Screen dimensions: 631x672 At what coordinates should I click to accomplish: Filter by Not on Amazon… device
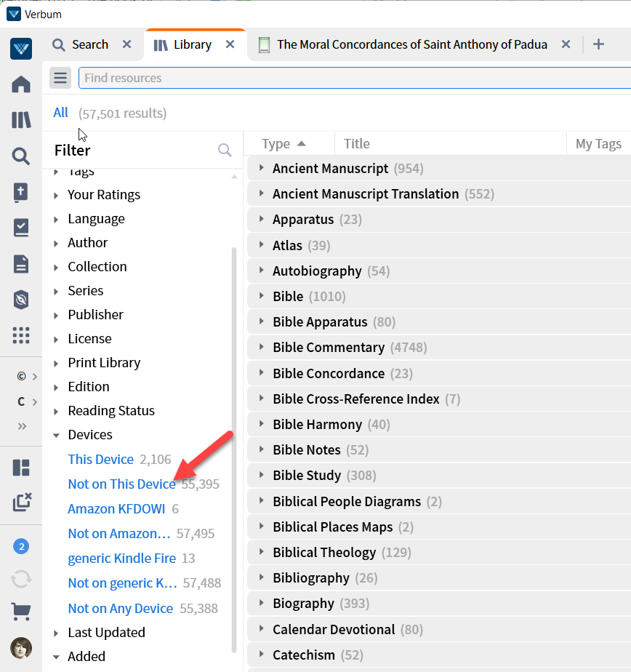119,534
